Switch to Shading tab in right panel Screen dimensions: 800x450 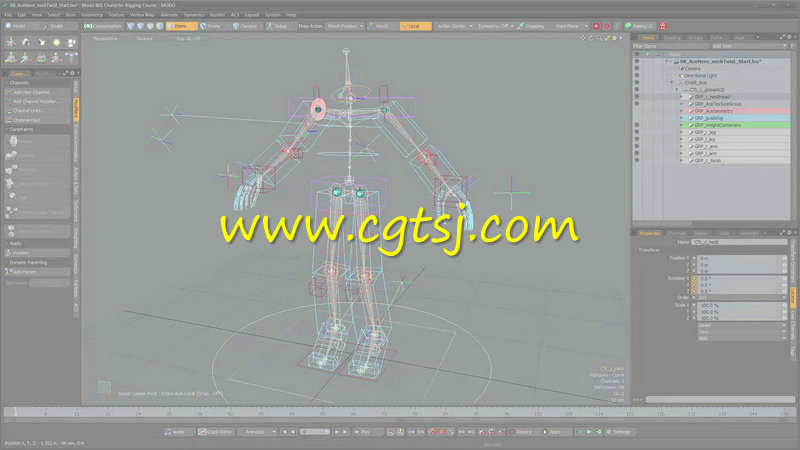click(671, 38)
